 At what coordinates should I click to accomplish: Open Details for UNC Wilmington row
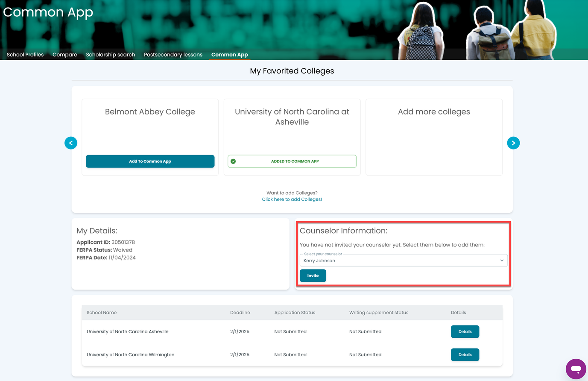pyautogui.click(x=465, y=355)
